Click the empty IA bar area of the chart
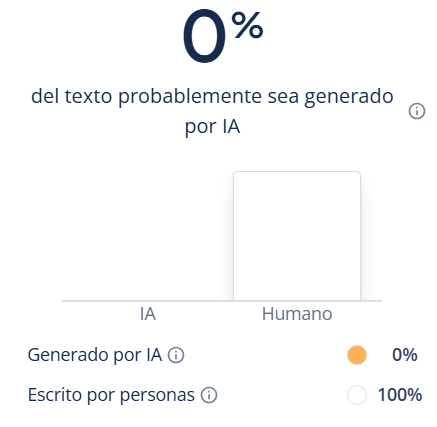Viewport: 437px width, 427px height. click(x=148, y=236)
